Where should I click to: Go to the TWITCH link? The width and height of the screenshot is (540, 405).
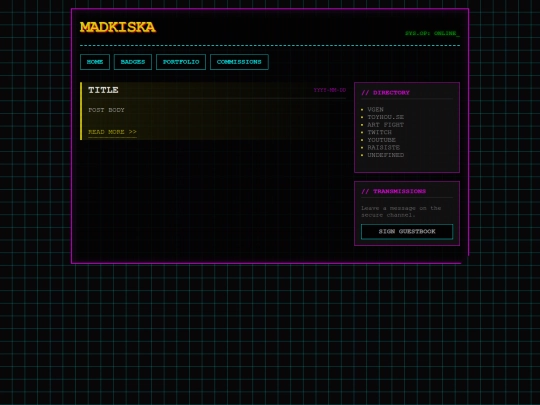coord(379,132)
